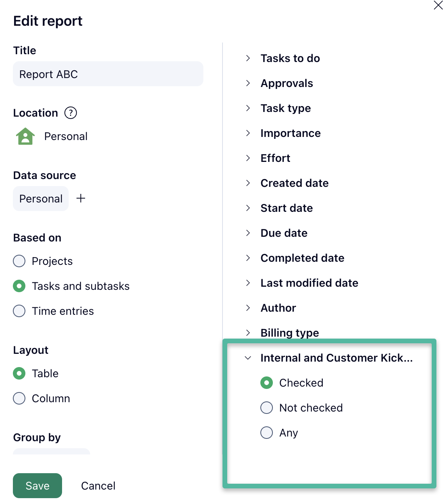Expand the Billing type filter
The height and width of the screenshot is (504, 445).
tap(248, 332)
